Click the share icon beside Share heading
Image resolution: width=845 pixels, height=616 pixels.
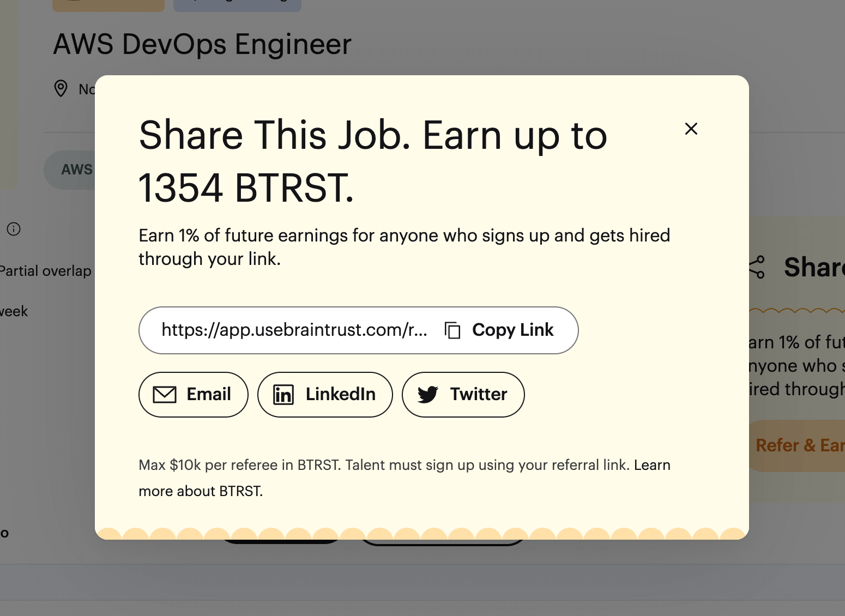[x=757, y=267]
